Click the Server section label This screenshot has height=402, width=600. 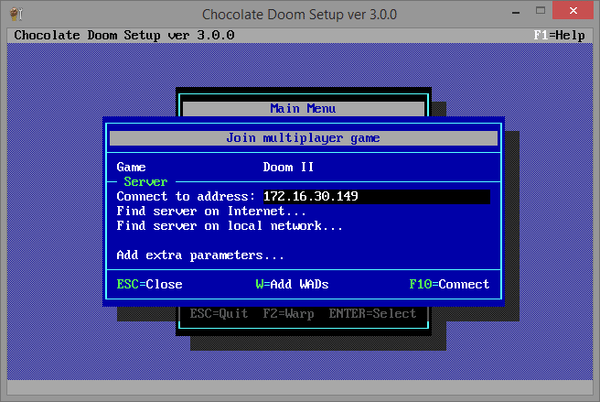(x=146, y=182)
